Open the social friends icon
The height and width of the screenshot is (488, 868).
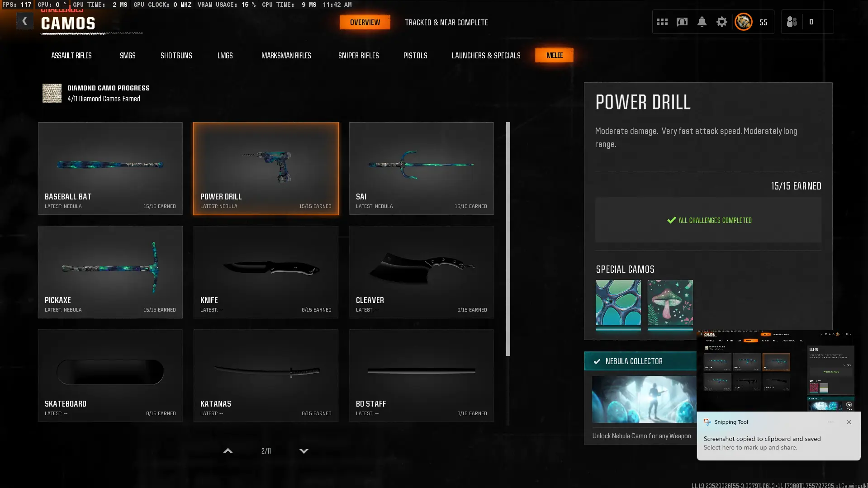(x=792, y=22)
